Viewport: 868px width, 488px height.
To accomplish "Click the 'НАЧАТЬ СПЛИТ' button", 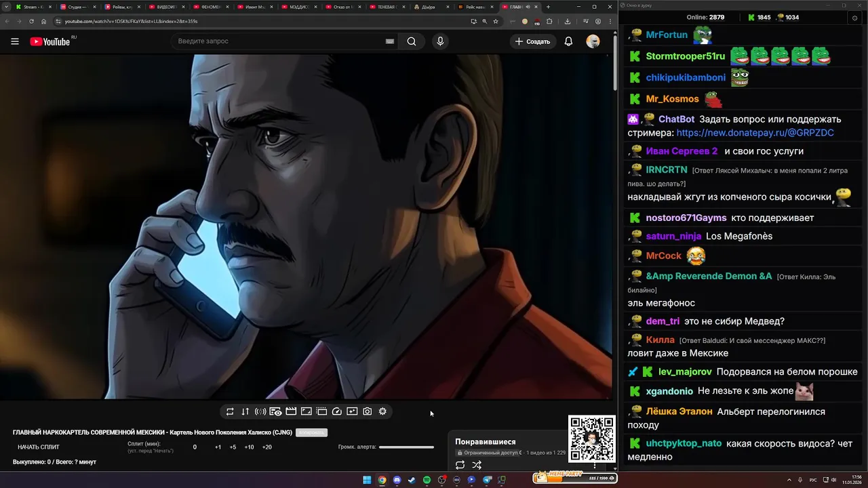I will tap(39, 447).
